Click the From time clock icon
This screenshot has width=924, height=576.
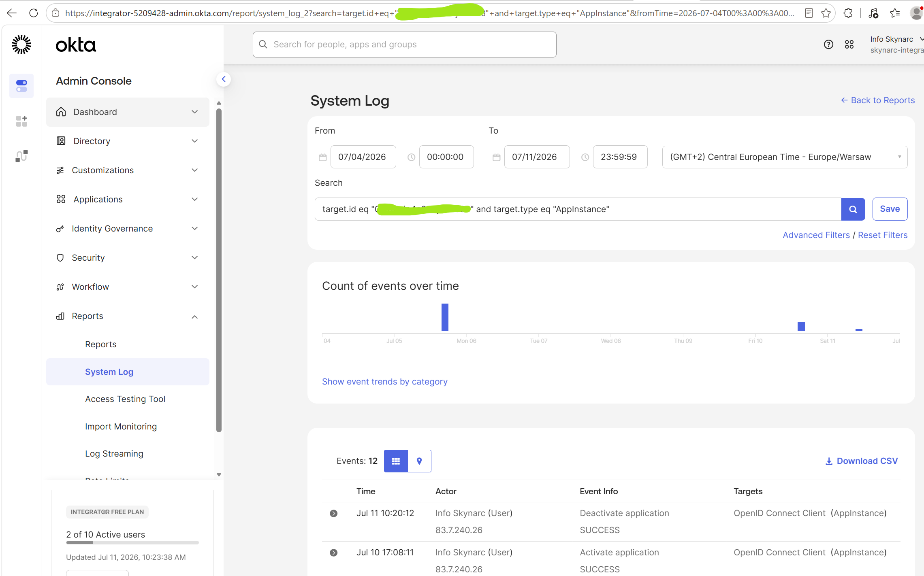click(411, 157)
